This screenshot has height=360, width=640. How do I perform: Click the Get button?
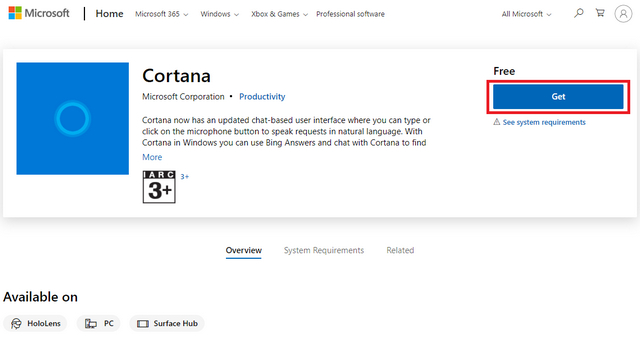click(x=558, y=97)
